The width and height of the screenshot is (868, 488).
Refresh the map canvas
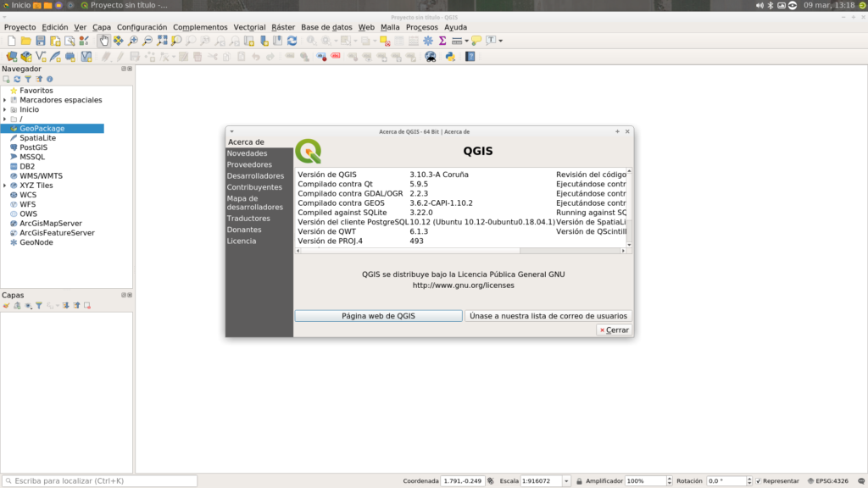point(292,41)
